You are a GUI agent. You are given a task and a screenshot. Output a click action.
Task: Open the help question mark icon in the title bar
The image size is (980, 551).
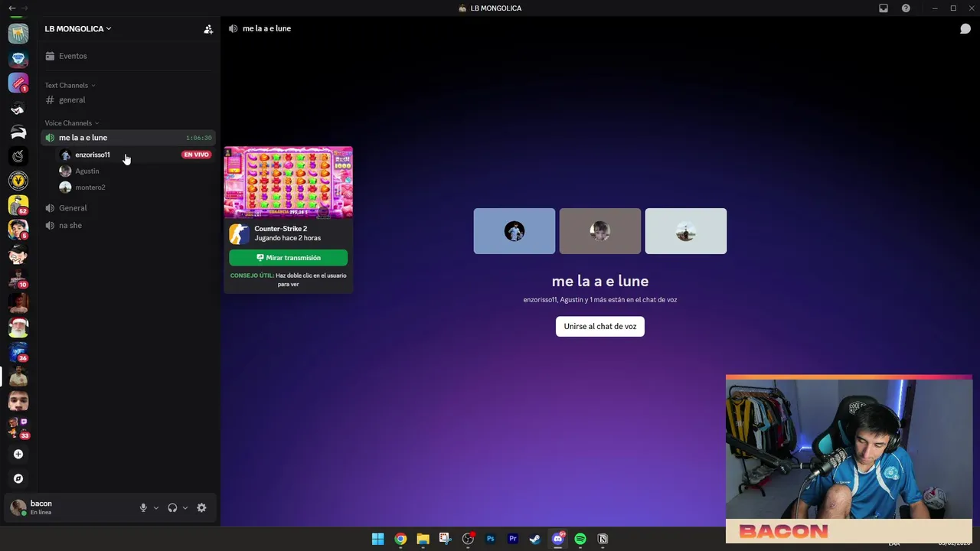click(x=906, y=8)
